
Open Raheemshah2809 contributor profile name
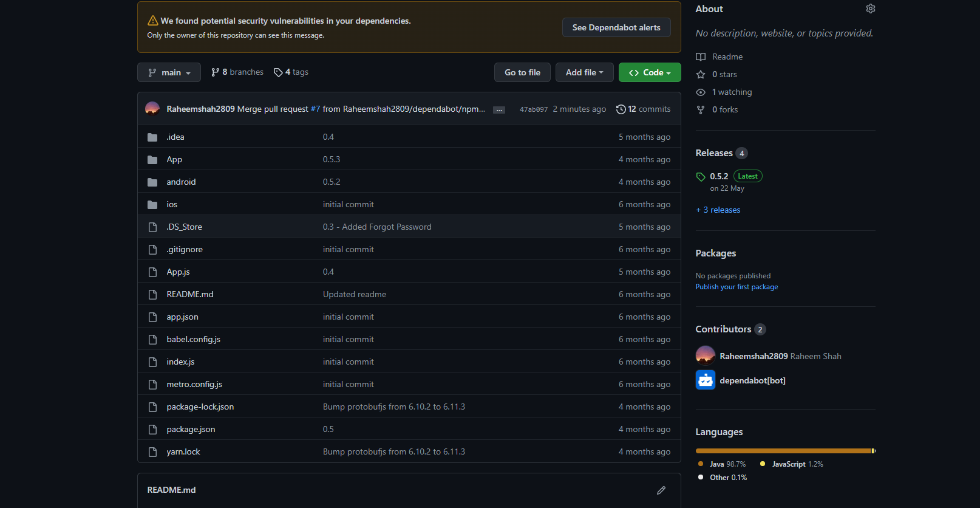coord(754,356)
